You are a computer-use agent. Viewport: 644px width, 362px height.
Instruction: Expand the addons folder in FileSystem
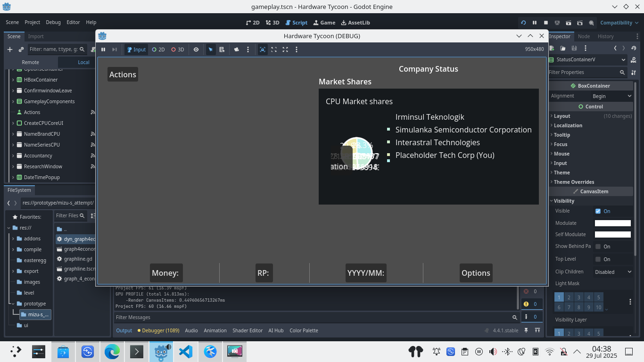(13, 239)
